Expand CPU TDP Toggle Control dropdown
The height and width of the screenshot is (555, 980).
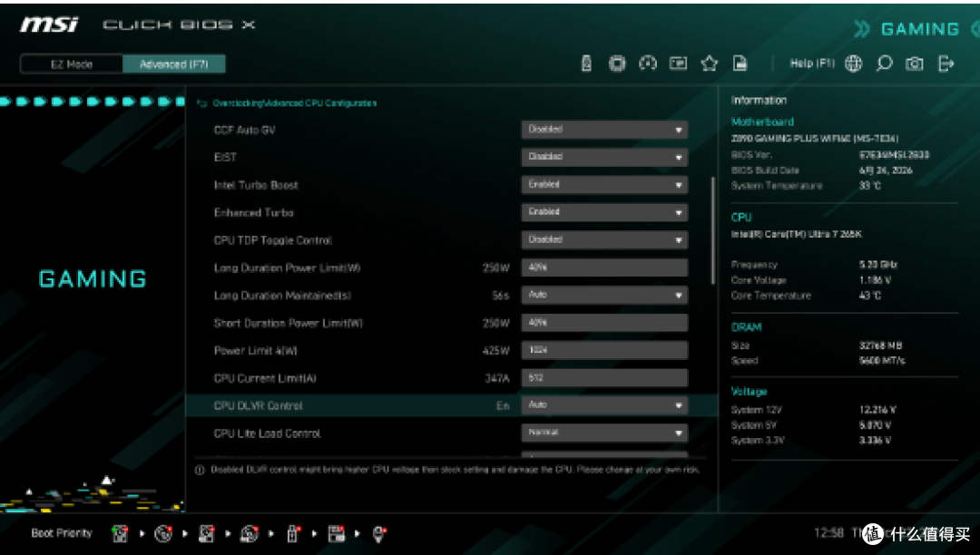[604, 239]
